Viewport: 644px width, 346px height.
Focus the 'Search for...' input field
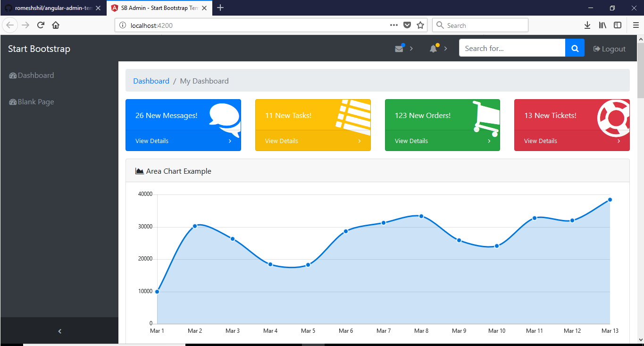pyautogui.click(x=512, y=48)
